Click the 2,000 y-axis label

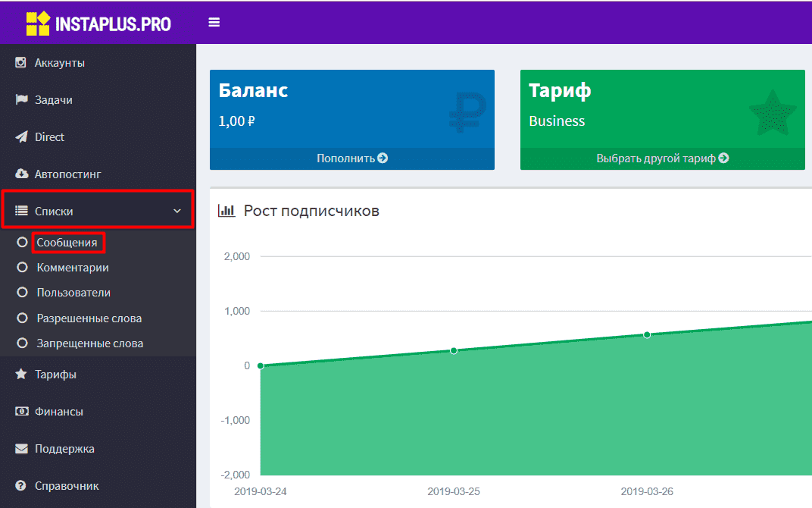tap(236, 256)
